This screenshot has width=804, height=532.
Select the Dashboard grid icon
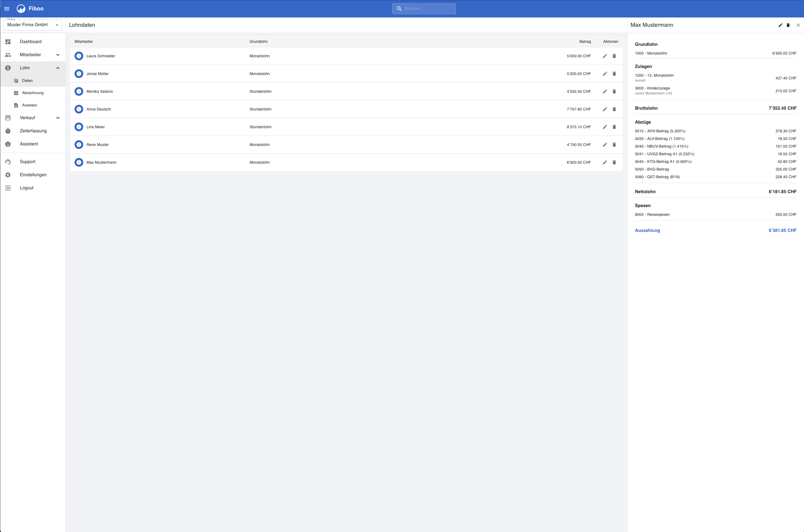(x=8, y=41)
